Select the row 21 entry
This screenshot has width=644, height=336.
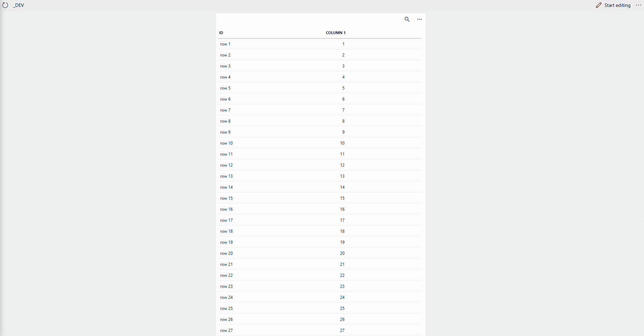[x=226, y=264]
